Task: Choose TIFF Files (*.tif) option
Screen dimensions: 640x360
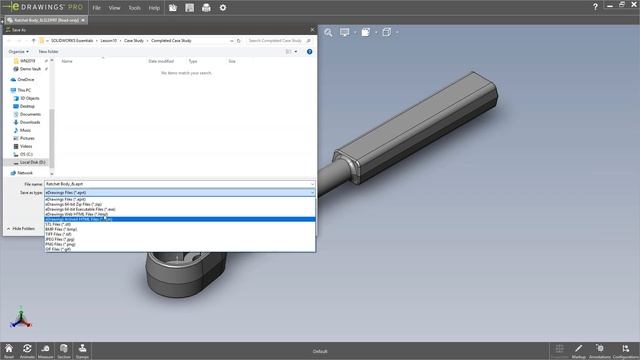Action: click(x=180, y=234)
